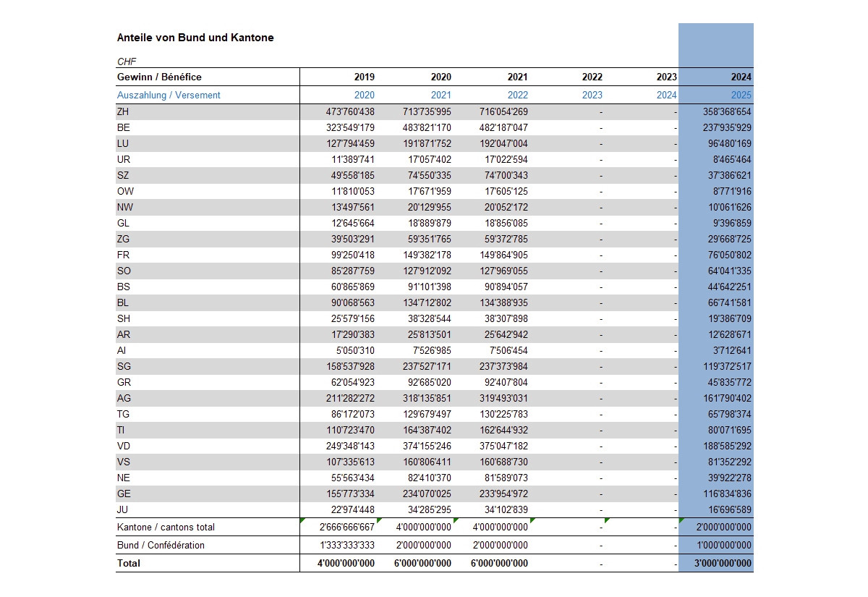
Task: Select SG 2019 value 158'537'928
Action: pos(350,367)
